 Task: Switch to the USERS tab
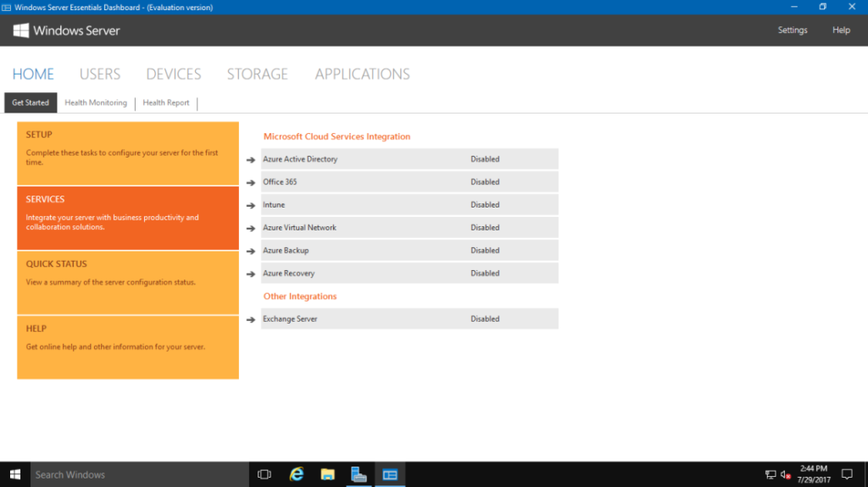pyautogui.click(x=100, y=75)
